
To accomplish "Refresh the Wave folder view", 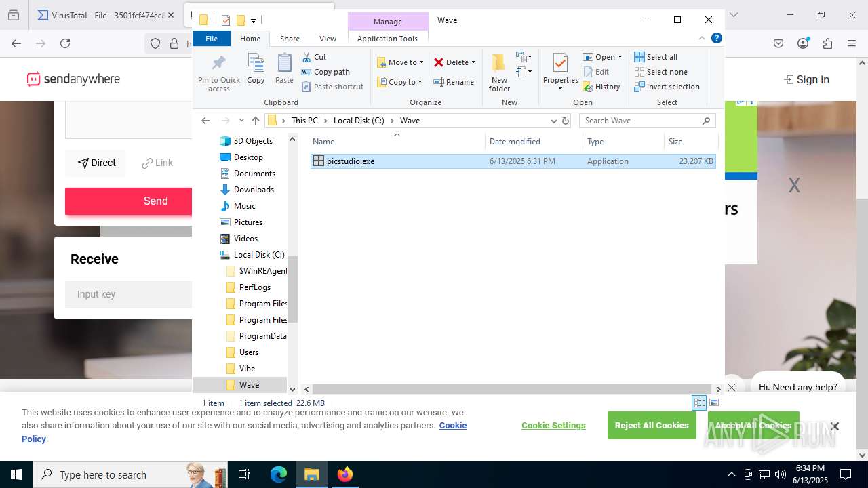I will pyautogui.click(x=566, y=121).
